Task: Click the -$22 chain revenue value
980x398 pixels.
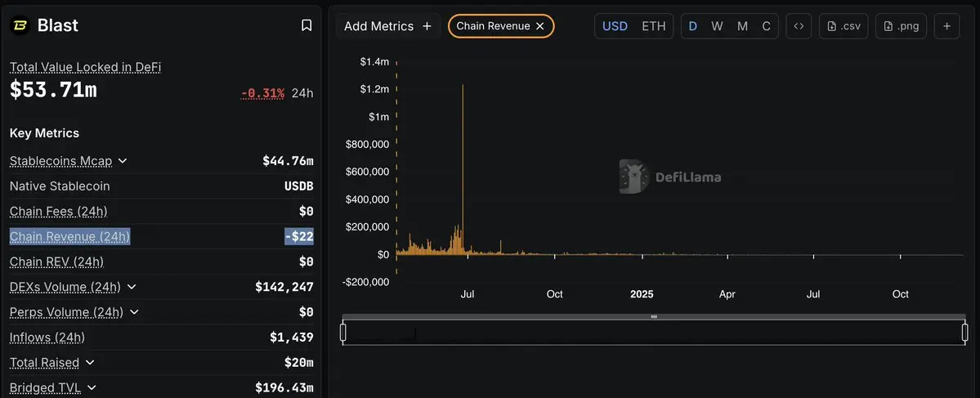Action: [x=299, y=236]
